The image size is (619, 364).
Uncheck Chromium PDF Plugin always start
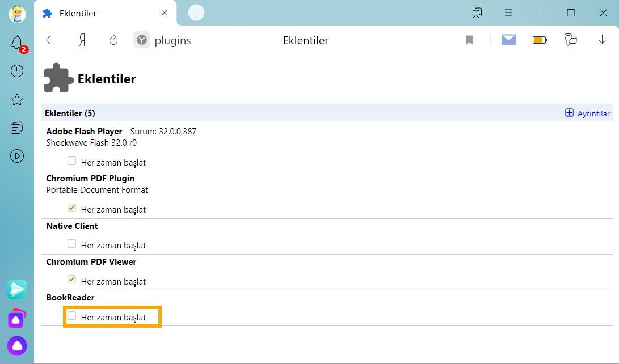(71, 208)
